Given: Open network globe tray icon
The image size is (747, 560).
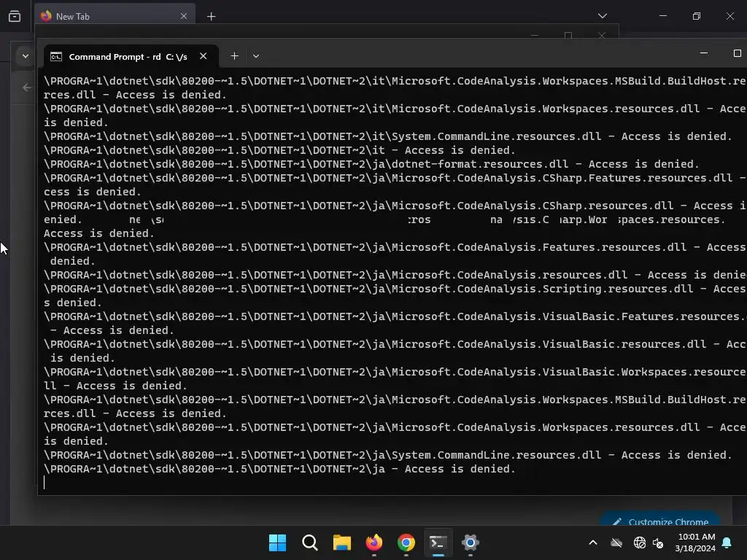Looking at the screenshot, I should [639, 542].
